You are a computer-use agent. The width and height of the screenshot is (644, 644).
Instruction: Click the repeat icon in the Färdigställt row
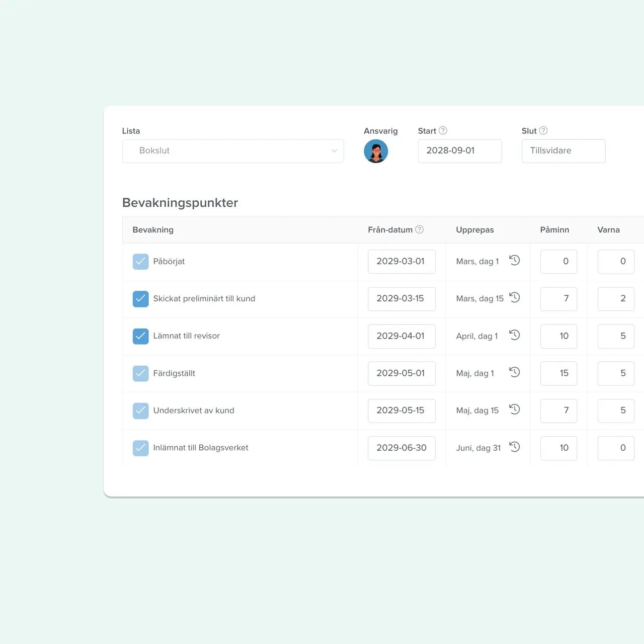coord(514,372)
